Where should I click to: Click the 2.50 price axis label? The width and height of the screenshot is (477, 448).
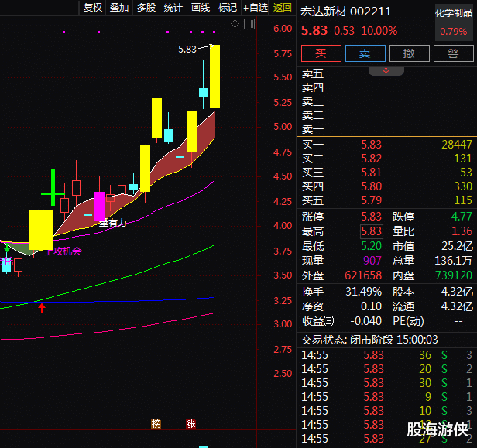(x=283, y=374)
